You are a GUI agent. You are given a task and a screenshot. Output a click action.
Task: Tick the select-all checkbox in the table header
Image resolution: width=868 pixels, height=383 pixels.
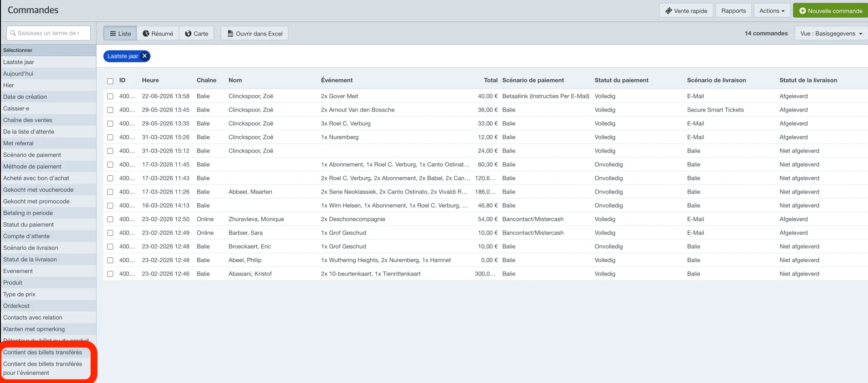tap(110, 81)
